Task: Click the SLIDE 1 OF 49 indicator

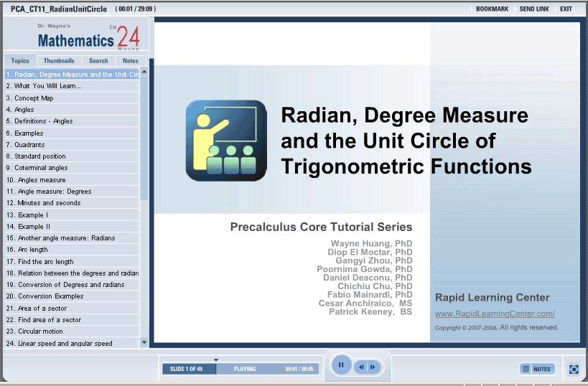Action: point(186,369)
